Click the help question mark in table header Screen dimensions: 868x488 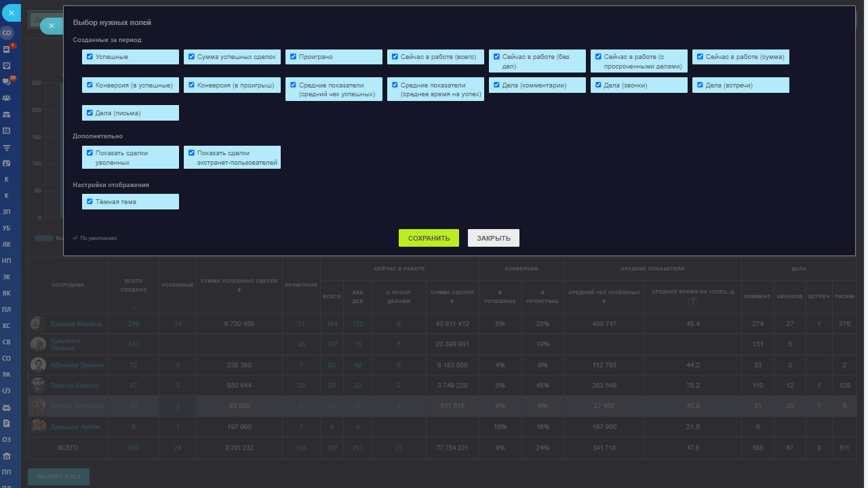692,302
